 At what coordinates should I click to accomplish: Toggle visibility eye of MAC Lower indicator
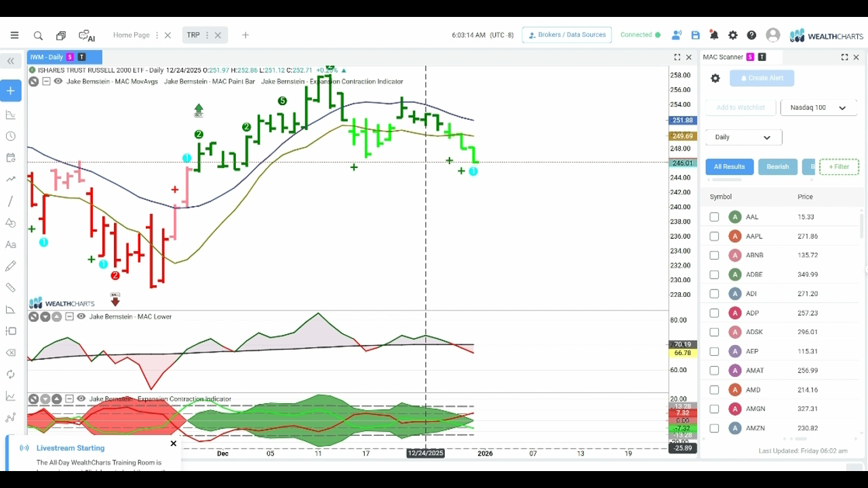coord(81,317)
